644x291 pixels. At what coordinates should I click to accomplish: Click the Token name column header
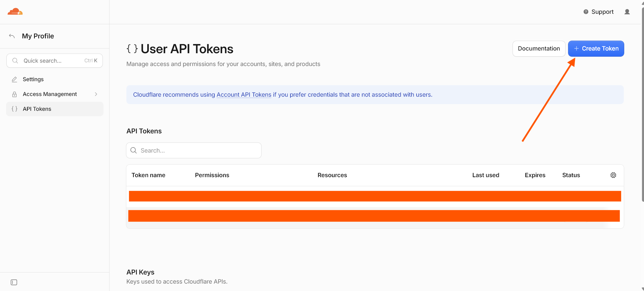point(148,175)
